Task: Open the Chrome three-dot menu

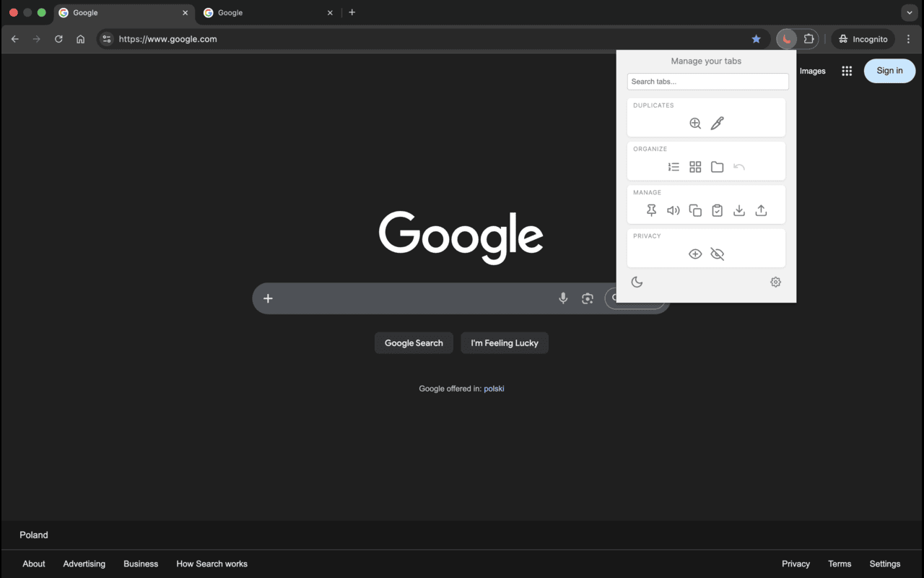Action: tap(908, 39)
